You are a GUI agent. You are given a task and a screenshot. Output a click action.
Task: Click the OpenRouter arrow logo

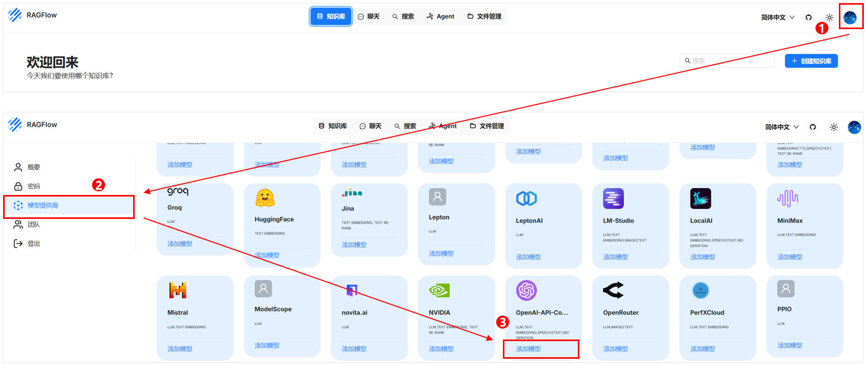coord(613,290)
